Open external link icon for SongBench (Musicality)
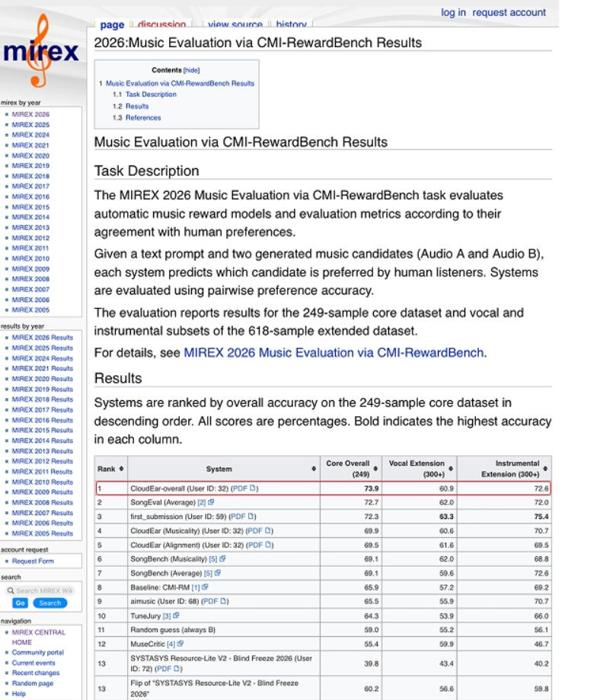This screenshot has width=597, height=700. (222, 559)
